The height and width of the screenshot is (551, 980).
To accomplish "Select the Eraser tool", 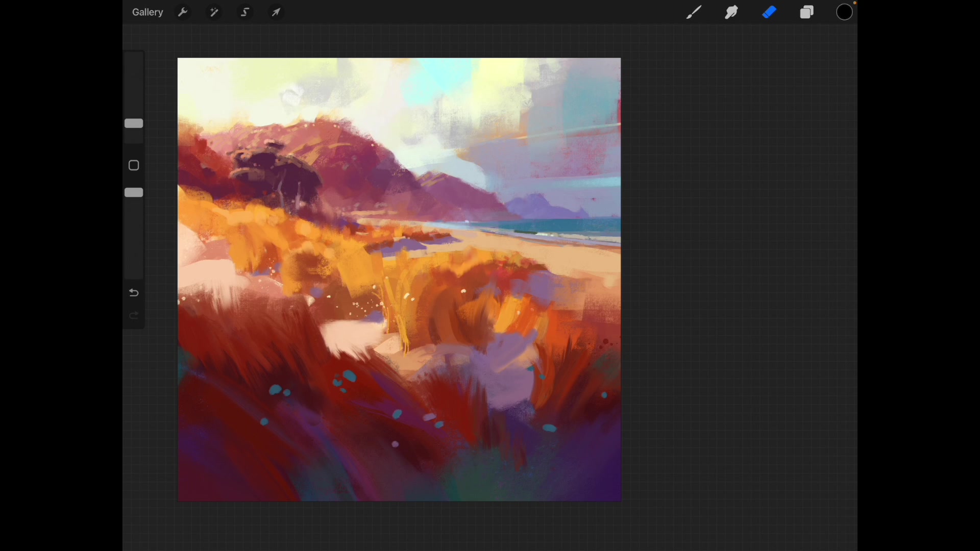I will point(769,12).
